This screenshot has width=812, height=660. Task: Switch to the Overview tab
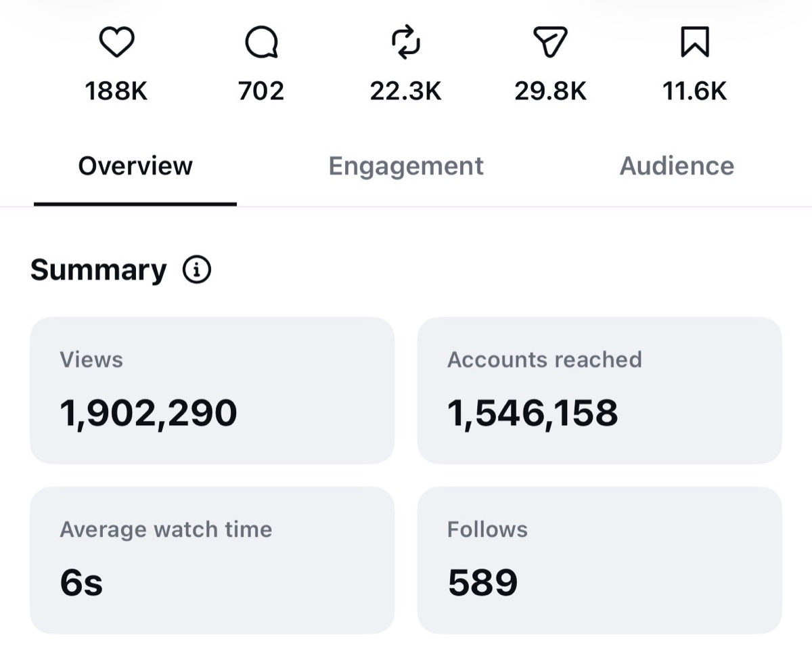[135, 166]
